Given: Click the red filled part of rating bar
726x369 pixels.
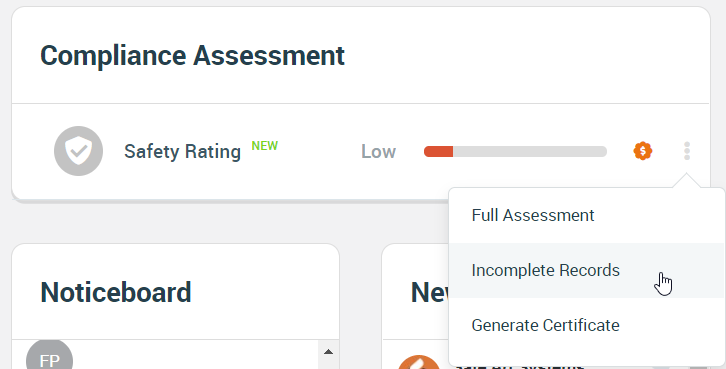Looking at the screenshot, I should click(438, 151).
